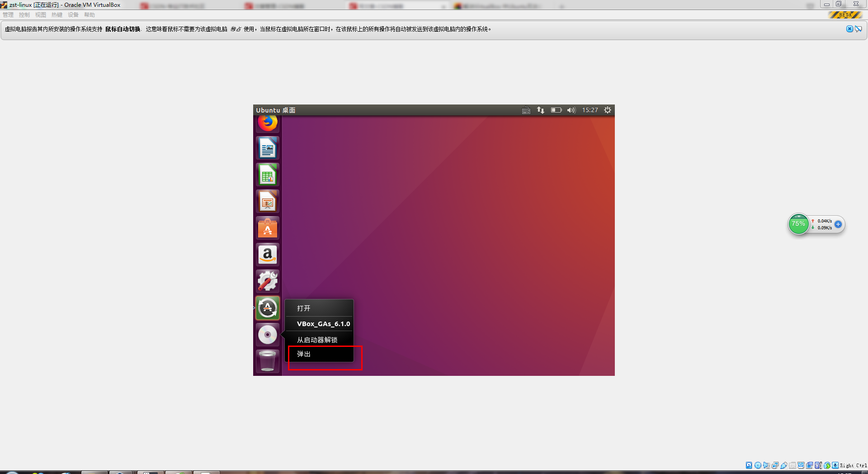The height and width of the screenshot is (474, 868).
Task: Click the hard disk activity status icon
Action: pos(749,465)
